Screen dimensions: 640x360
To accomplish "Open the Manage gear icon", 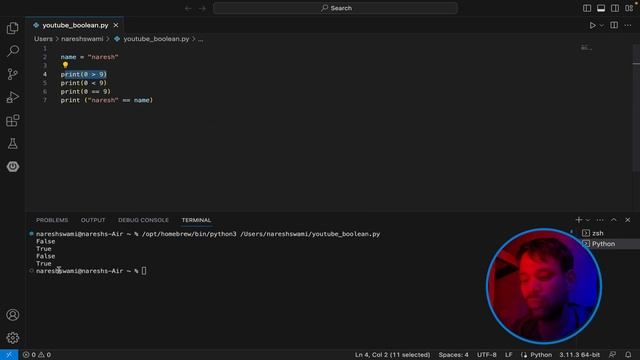I will tap(13, 338).
